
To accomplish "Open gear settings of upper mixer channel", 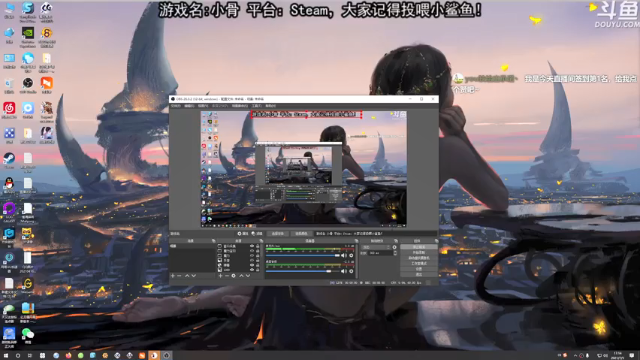I will 351,256.
